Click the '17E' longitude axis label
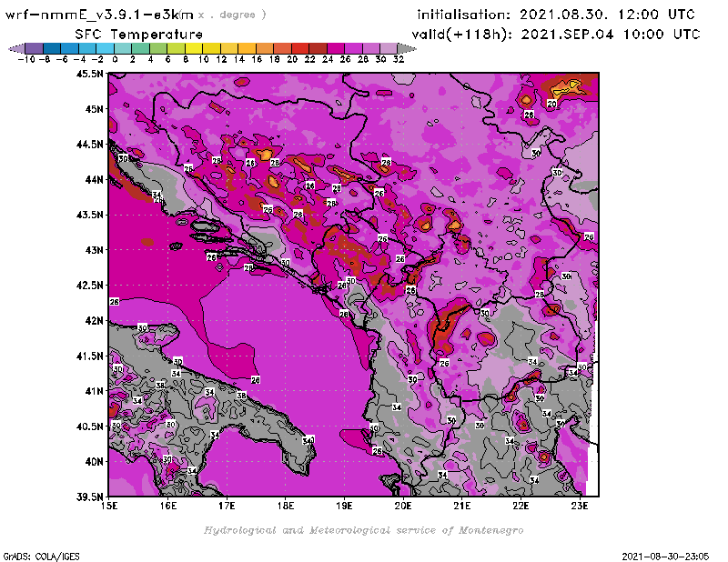The image size is (728, 562). coord(227,506)
